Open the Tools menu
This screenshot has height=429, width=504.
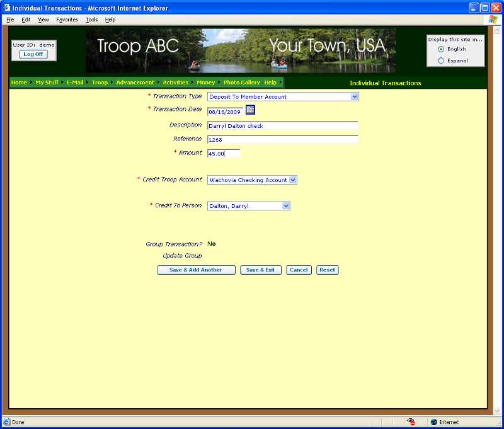pos(91,20)
